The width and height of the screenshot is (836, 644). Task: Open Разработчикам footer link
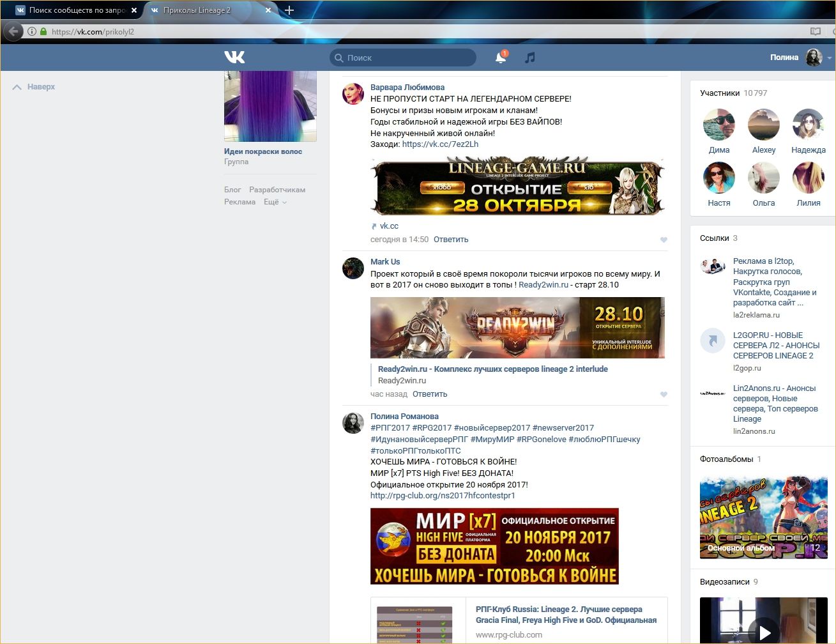[x=277, y=190]
